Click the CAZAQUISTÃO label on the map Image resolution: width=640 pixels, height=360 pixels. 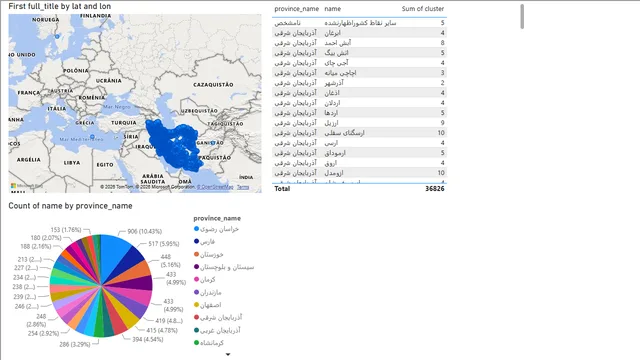tap(213, 84)
